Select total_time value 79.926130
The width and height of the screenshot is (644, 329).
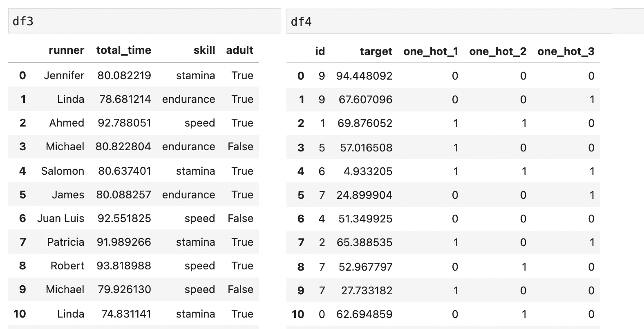click(x=124, y=289)
